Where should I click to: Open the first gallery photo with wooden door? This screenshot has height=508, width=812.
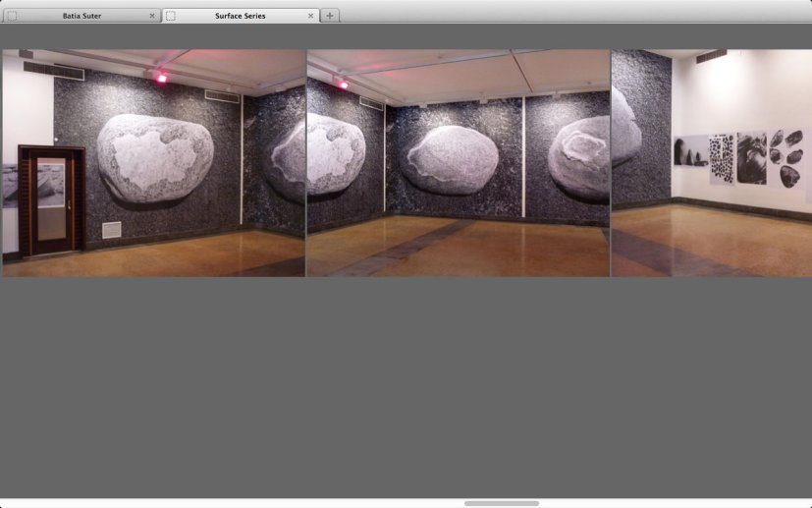pyautogui.click(x=154, y=163)
